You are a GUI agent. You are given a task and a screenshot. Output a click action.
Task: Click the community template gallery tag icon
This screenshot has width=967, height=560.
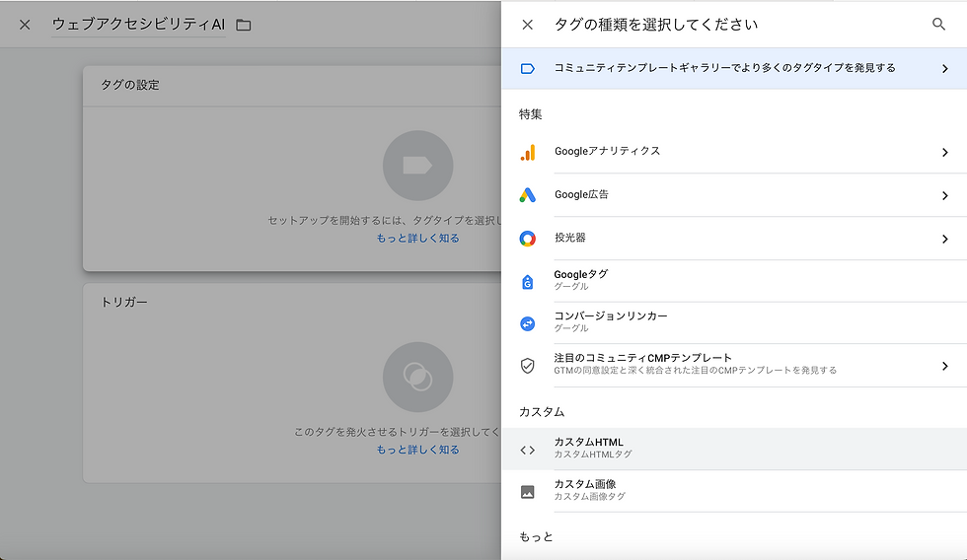(527, 68)
